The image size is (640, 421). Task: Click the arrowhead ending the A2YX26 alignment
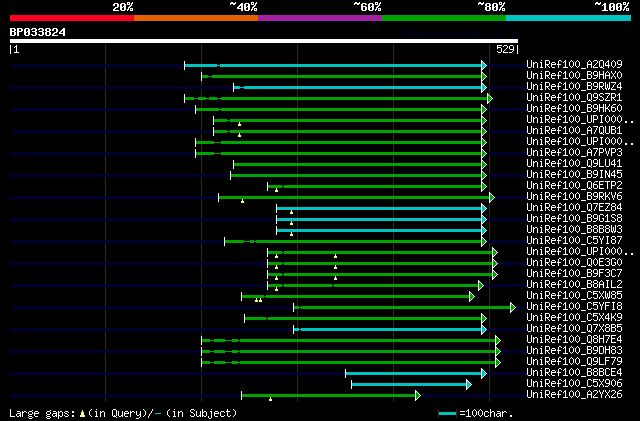(418, 396)
